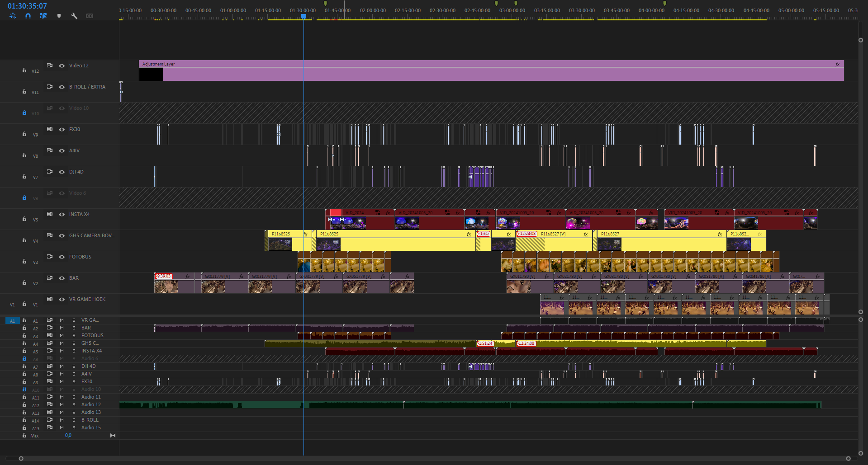Click the Add Marker icon
The image size is (868, 465).
[x=59, y=16]
